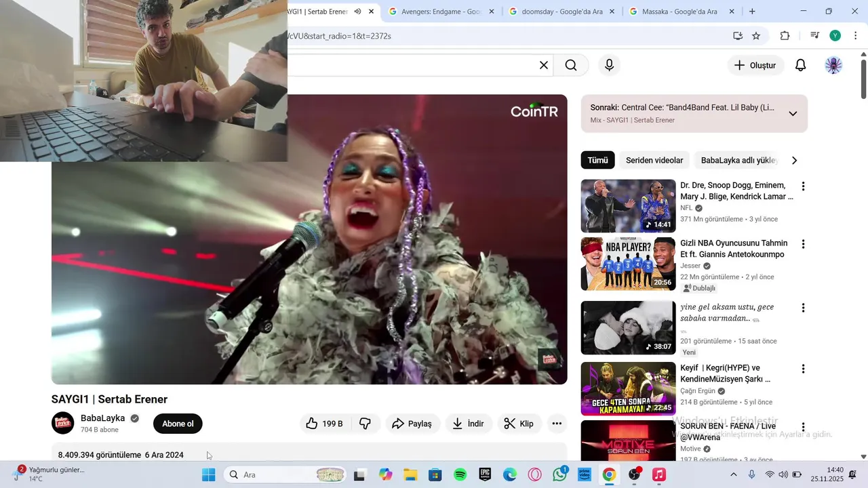
Task: Open options for Gizli NBA Oyuncusunu video
Action: [x=803, y=243]
